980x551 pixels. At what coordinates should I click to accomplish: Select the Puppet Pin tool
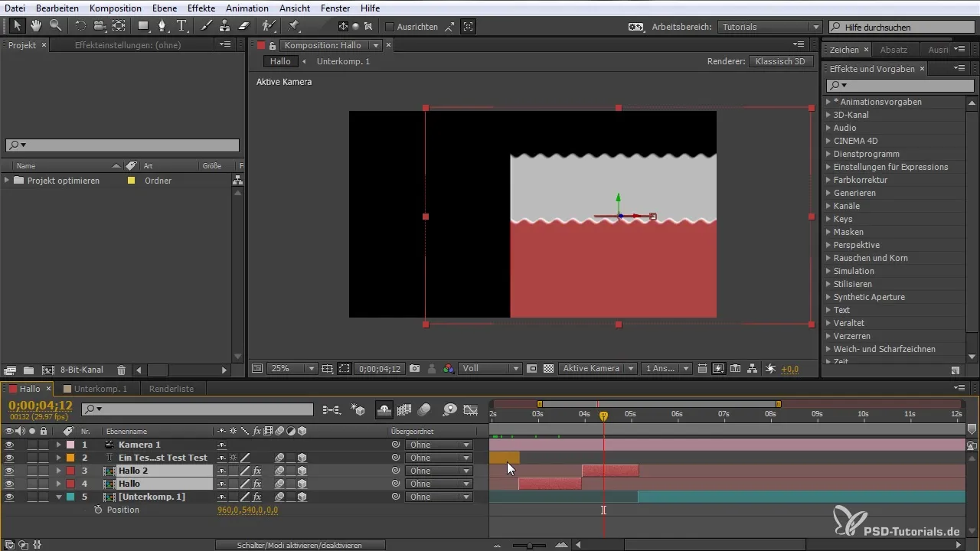[293, 25]
